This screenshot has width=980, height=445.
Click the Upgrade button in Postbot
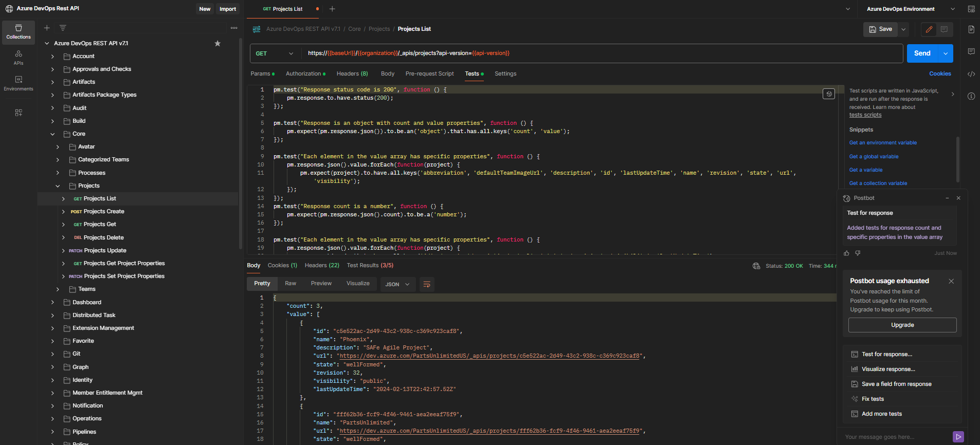click(x=902, y=325)
